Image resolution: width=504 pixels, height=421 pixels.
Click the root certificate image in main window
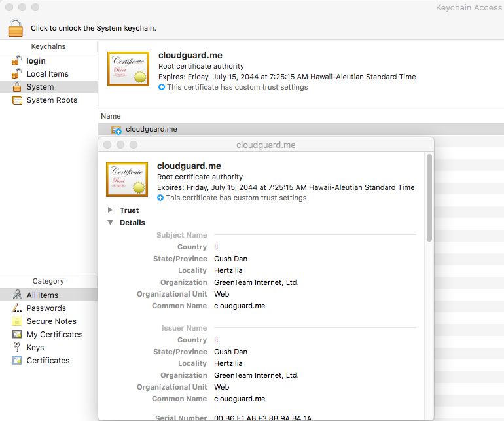click(x=128, y=69)
